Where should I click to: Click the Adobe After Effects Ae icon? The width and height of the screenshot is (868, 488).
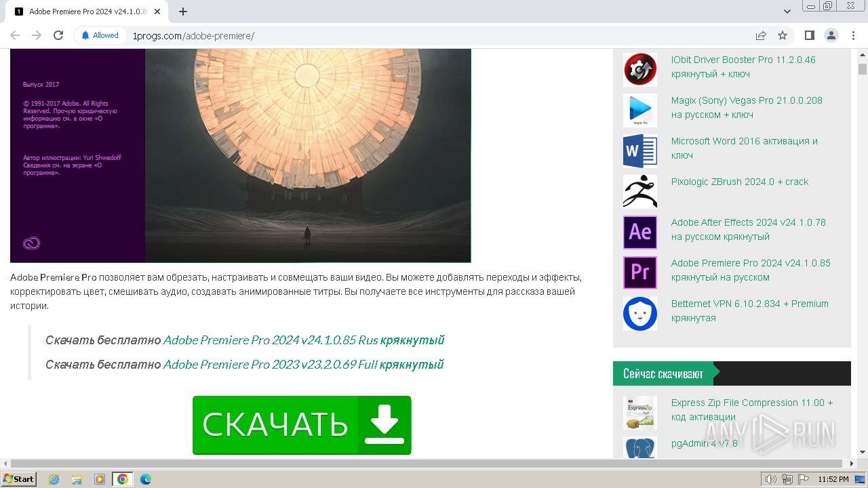(640, 232)
